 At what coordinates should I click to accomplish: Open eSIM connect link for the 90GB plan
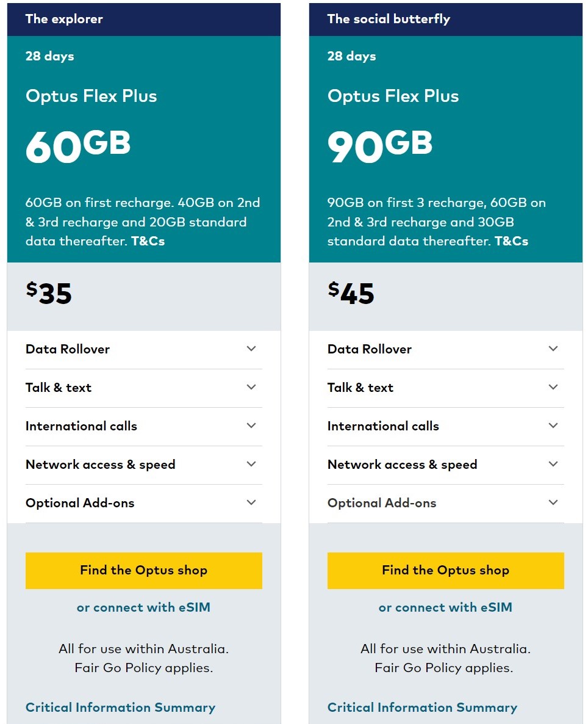[445, 607]
